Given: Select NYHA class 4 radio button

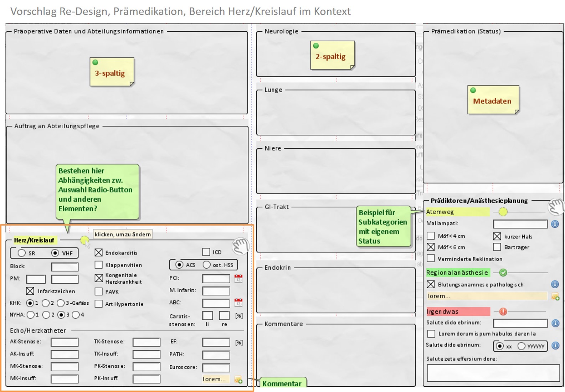Looking at the screenshot, I should 76,315.
